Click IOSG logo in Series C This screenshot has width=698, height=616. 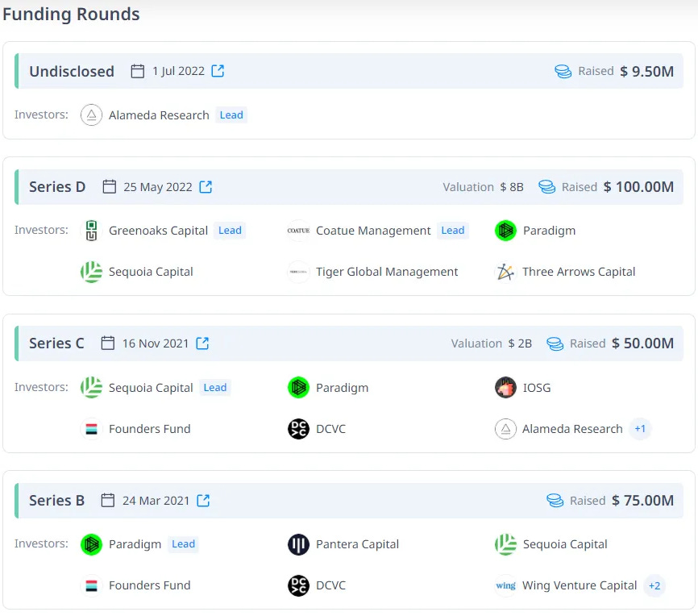(505, 388)
